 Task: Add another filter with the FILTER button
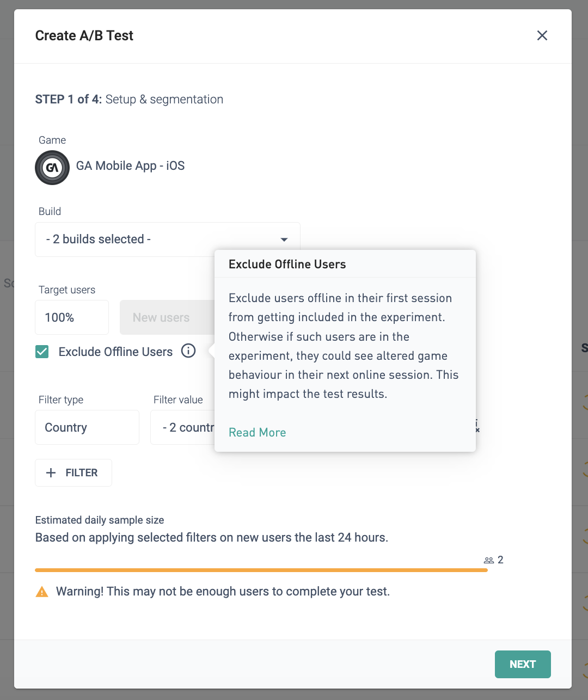pos(73,472)
